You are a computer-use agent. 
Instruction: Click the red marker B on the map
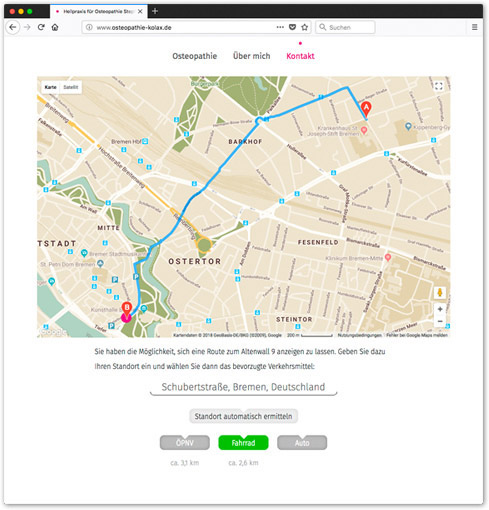click(127, 309)
